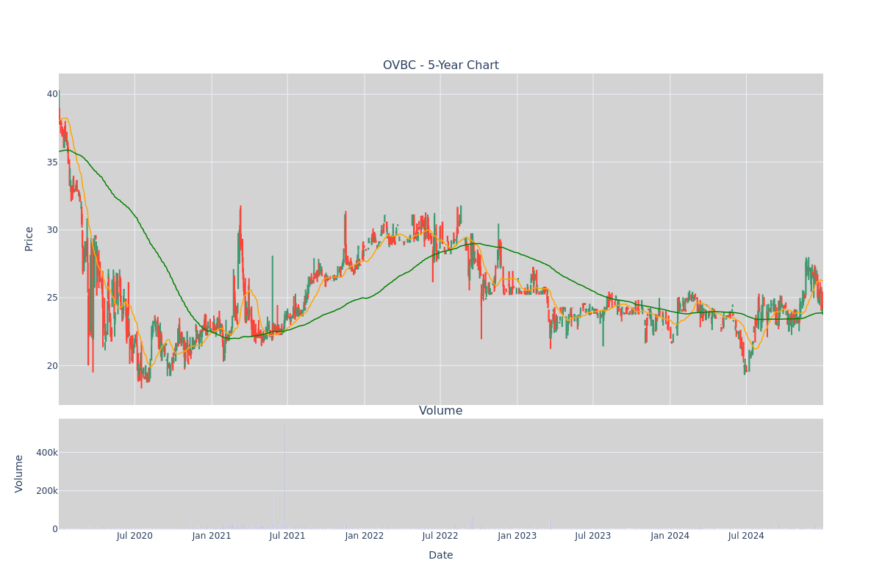Click the Jul 2021 x-axis tick label
The height and width of the screenshot is (588, 882).
point(287,536)
